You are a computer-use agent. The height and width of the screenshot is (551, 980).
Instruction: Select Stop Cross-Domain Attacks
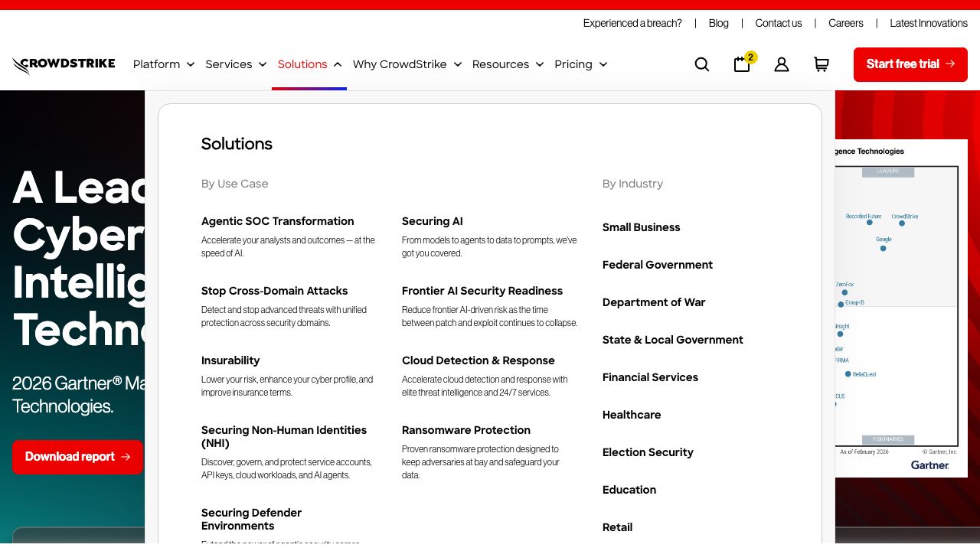tap(275, 291)
